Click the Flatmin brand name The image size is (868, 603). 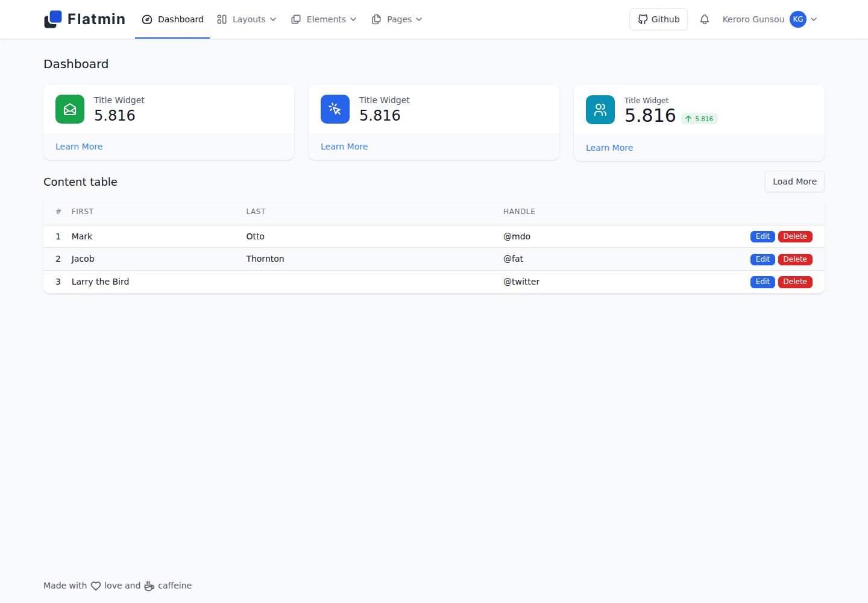(x=96, y=19)
